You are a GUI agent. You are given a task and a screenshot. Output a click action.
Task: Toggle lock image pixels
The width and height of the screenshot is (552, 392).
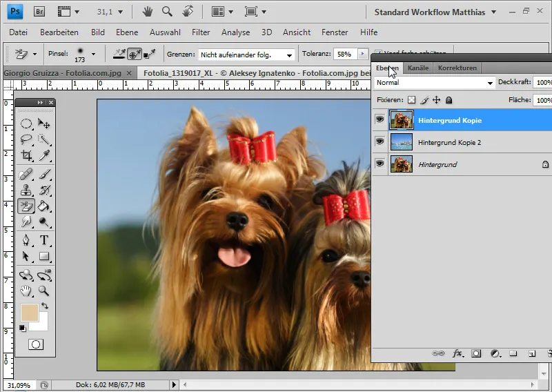coord(424,100)
